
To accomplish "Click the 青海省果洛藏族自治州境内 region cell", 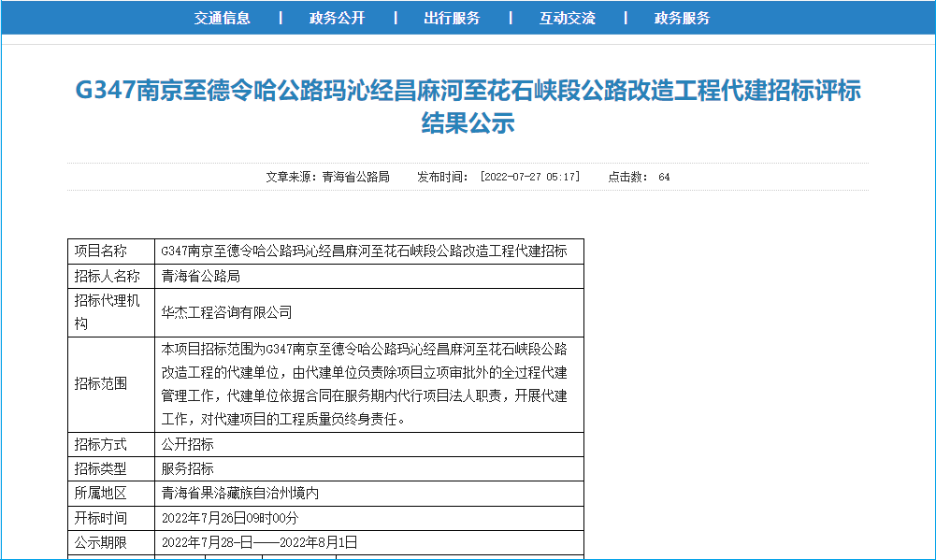I will [x=240, y=493].
